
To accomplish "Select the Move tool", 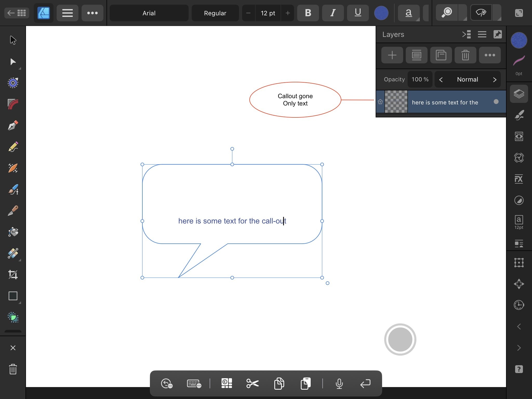I will 12,39.
